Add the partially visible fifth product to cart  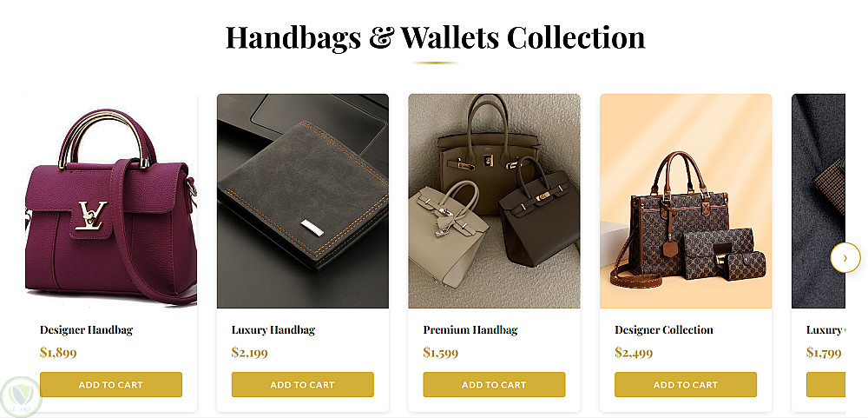[x=825, y=385]
